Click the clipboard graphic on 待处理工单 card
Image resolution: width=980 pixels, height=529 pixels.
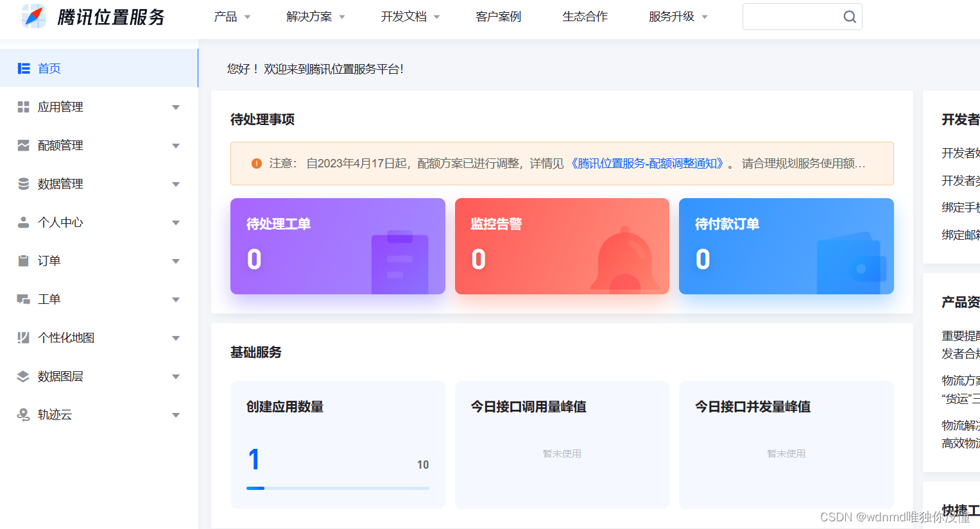pos(400,262)
